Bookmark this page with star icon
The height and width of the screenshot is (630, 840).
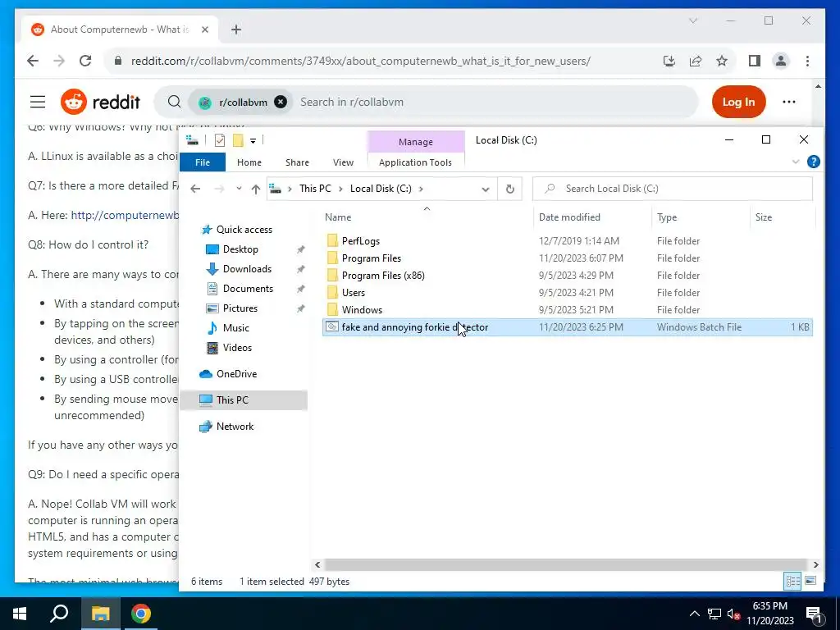[722, 61]
